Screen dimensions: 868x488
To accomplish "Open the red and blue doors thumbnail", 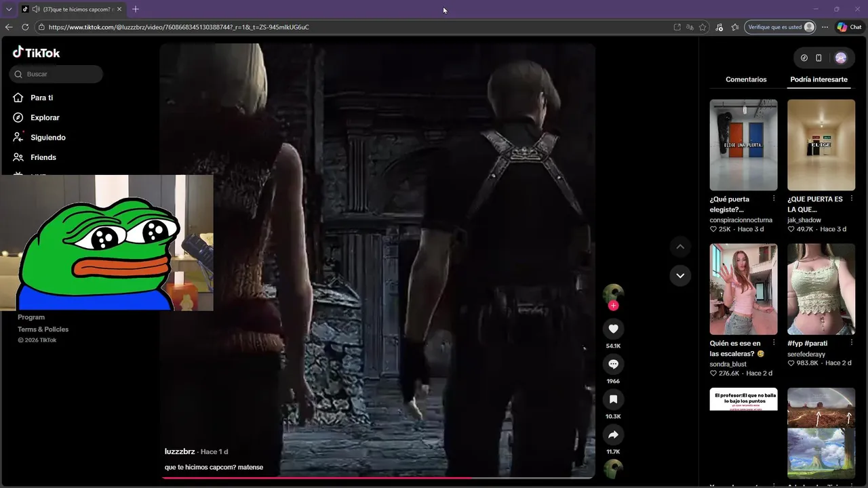I will [743, 145].
